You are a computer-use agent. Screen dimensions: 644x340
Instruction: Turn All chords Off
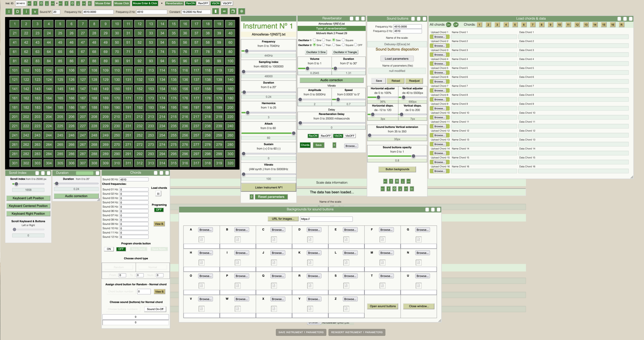[x=456, y=25]
